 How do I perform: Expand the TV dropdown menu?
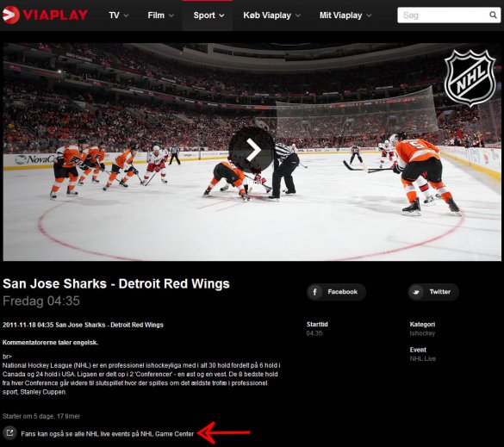point(119,16)
